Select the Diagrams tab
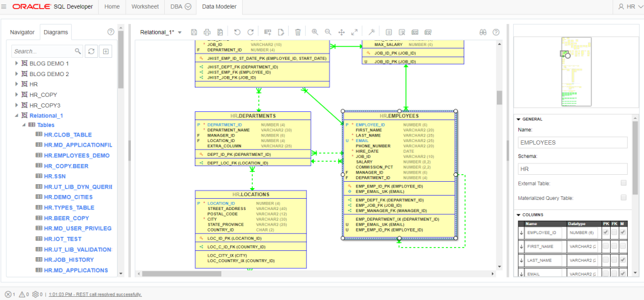The height and width of the screenshot is (300, 644). pos(56,32)
